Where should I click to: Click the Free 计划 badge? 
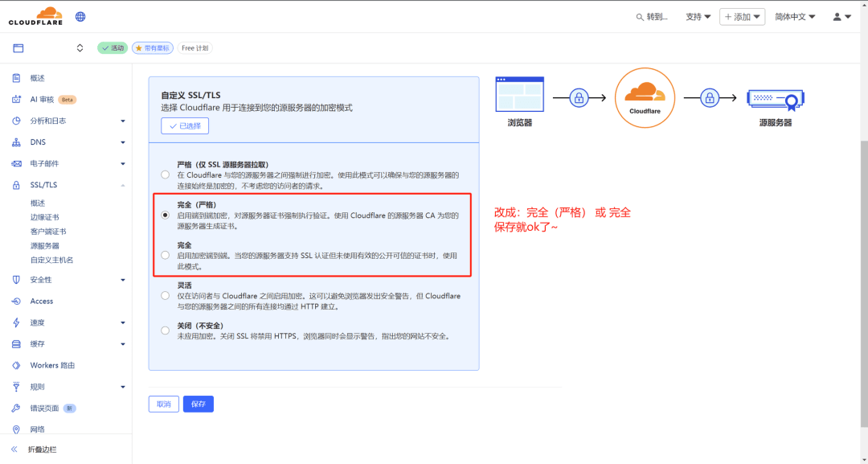pyautogui.click(x=194, y=48)
